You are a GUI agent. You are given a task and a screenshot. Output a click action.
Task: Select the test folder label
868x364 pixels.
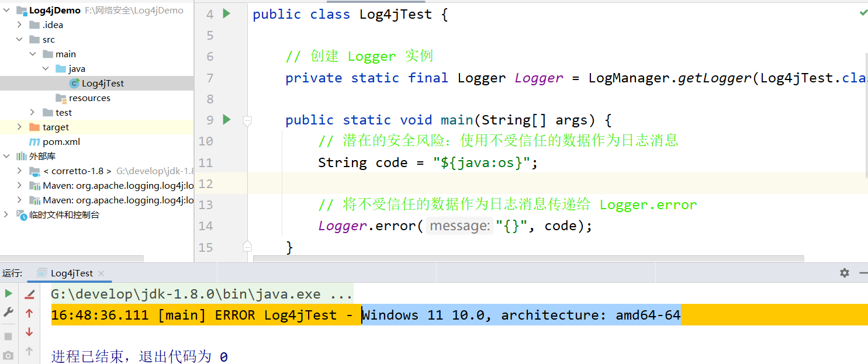64,112
